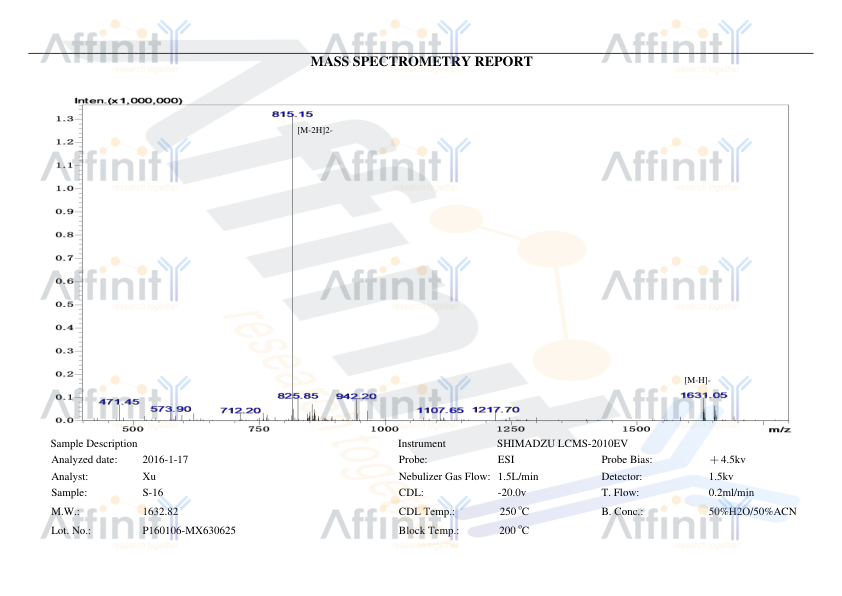
Task: Select the 825.85 peak label
Action: click(x=298, y=396)
